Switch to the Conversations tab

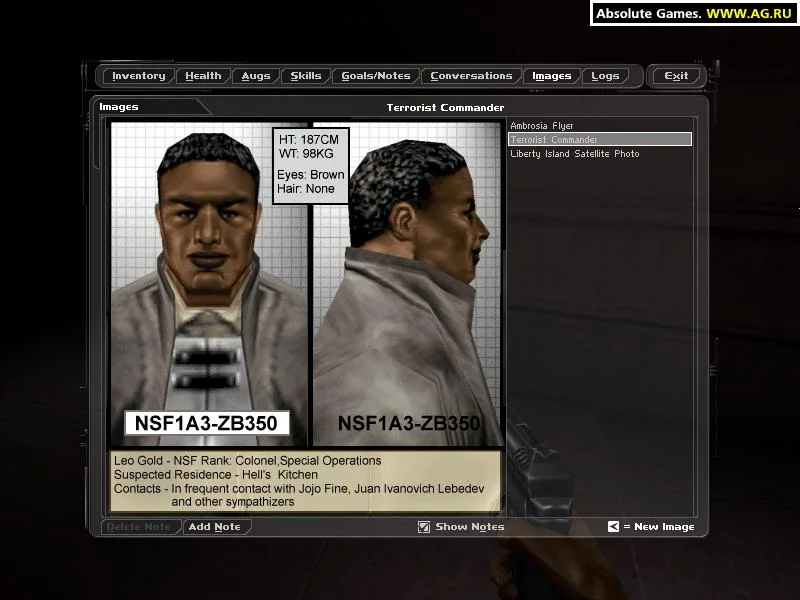(x=471, y=75)
